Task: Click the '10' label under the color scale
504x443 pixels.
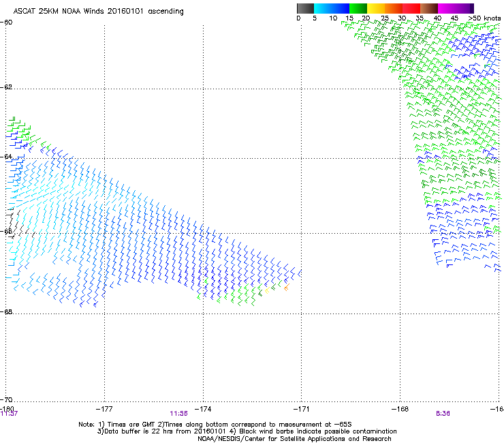Action: 333,18
